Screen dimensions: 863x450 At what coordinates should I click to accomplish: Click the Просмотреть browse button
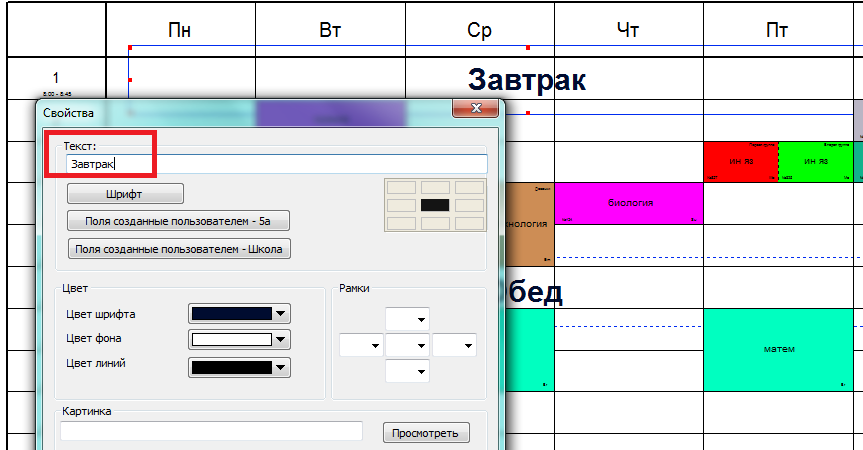click(425, 433)
